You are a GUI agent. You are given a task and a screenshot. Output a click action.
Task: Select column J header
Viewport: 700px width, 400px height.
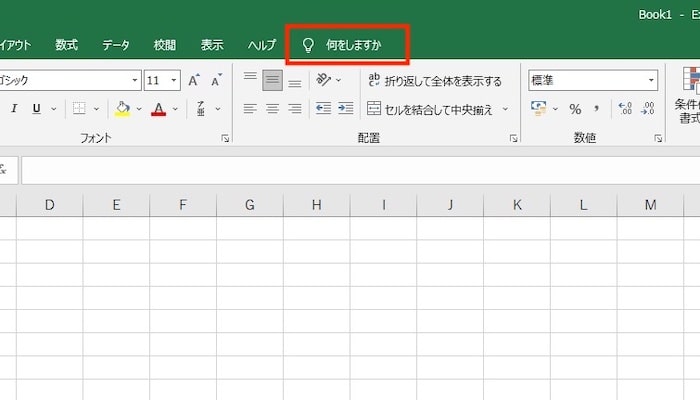tap(450, 205)
